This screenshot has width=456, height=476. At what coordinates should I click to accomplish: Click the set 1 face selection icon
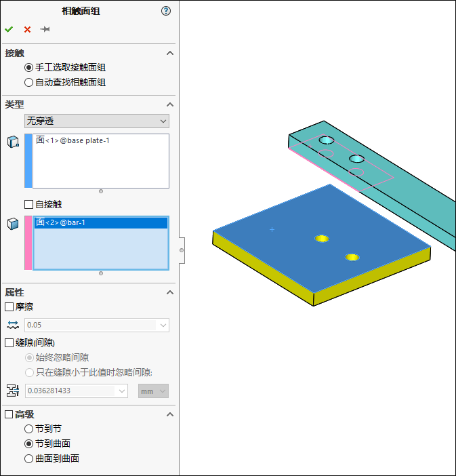(13, 142)
